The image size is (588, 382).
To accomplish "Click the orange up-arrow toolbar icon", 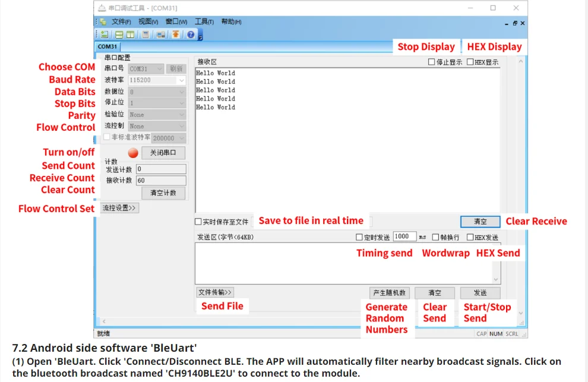I will tap(175, 34).
